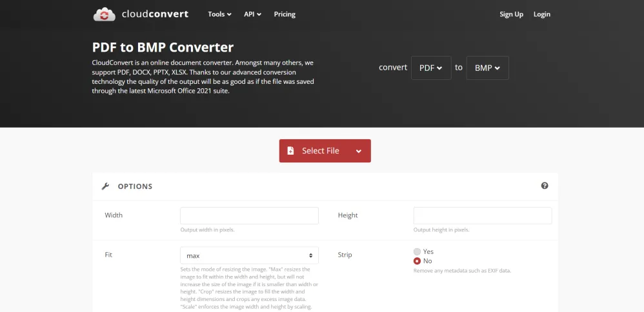Screen dimensions: 644x312
Task: Click the file-plus icon on Select File
Action: (291, 151)
